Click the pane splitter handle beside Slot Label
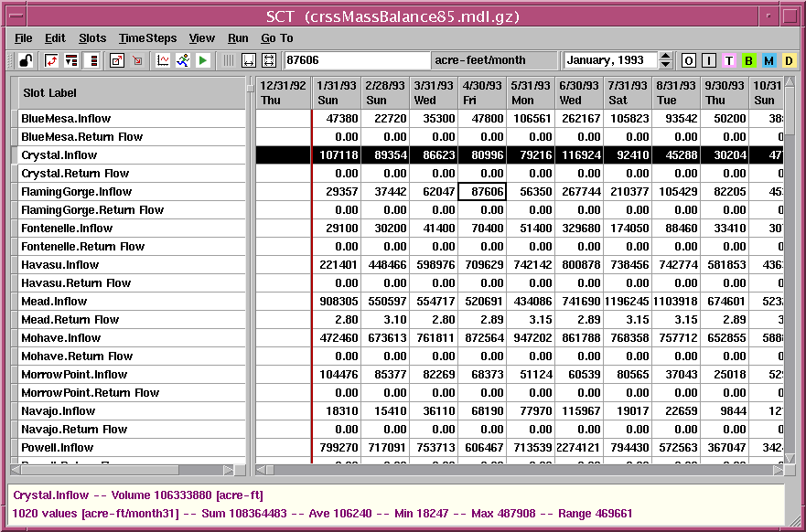This screenshot has width=806, height=532. click(x=251, y=88)
